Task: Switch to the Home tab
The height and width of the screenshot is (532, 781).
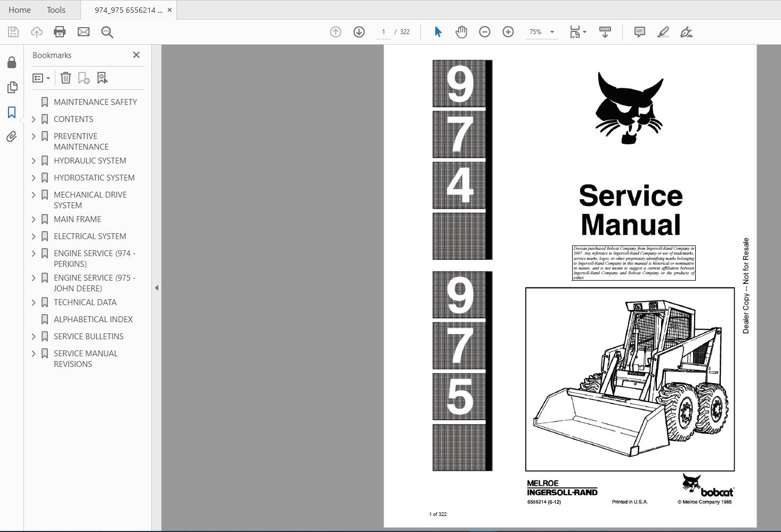Action: (20, 10)
